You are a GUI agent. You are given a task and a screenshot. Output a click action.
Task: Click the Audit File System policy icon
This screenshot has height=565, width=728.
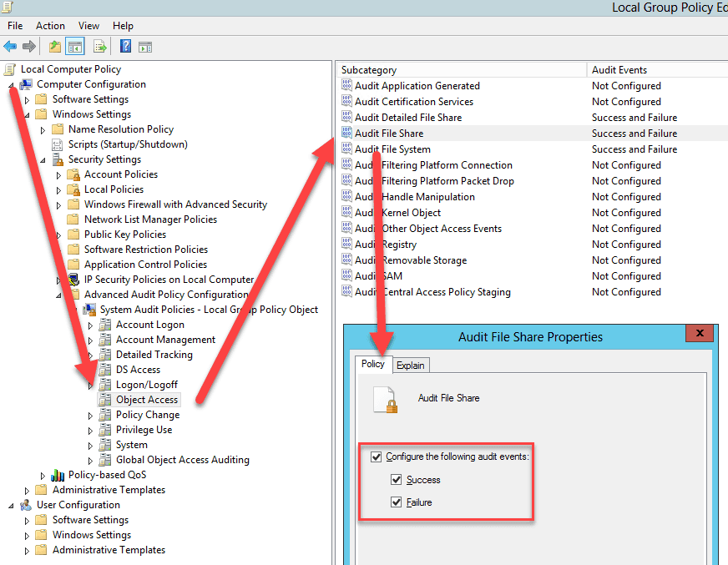coord(347,149)
